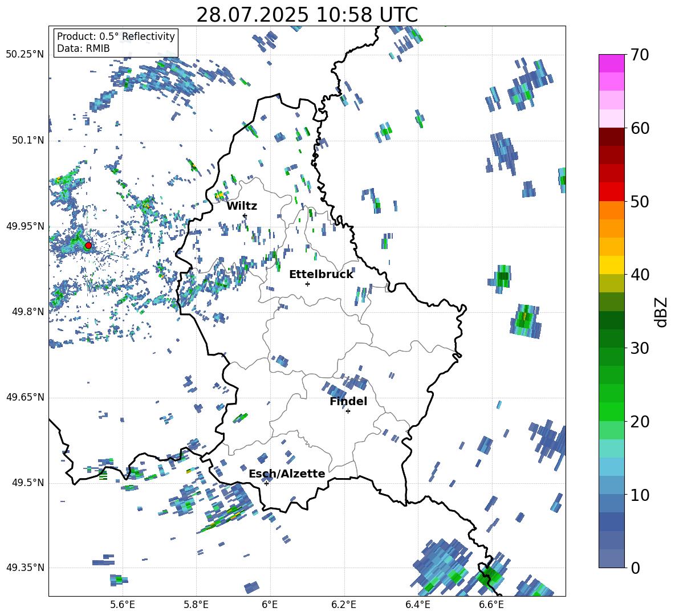Click the 10 colorbar tick label
The image size is (675, 616).
(640, 495)
